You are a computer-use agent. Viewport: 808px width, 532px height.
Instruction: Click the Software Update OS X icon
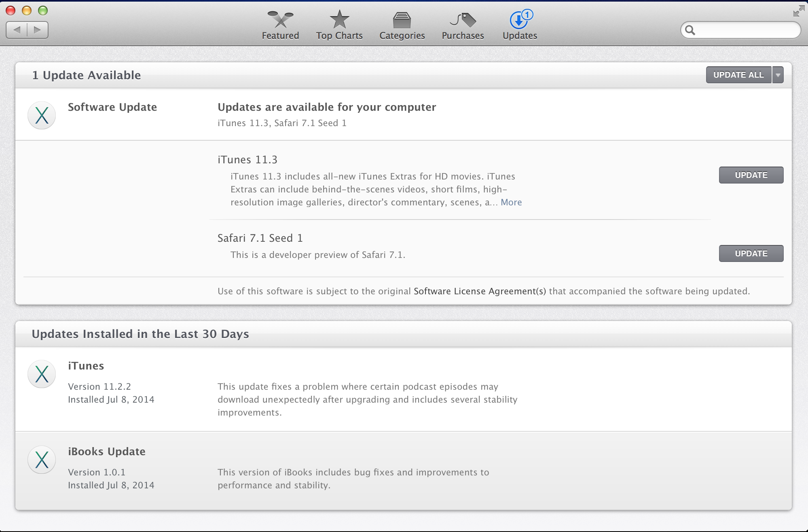pos(42,115)
